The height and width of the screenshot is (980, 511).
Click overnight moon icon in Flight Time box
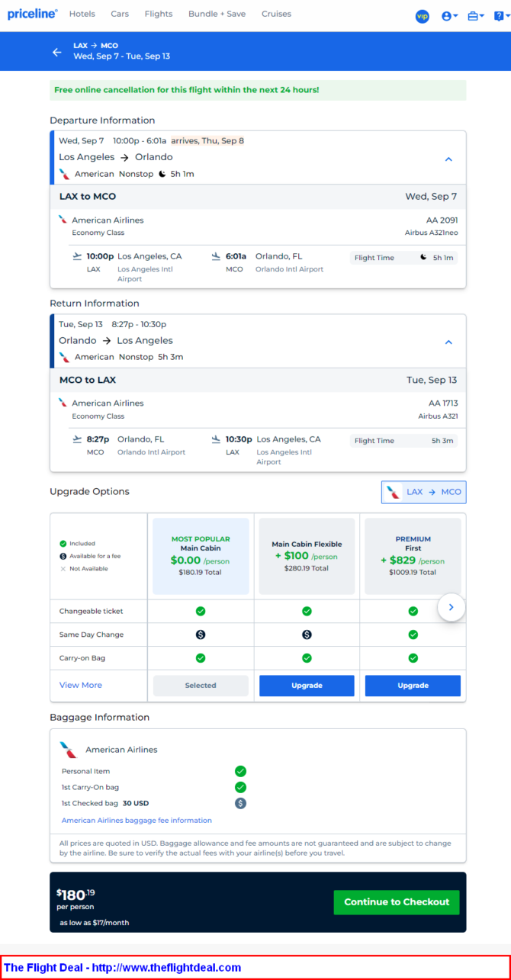pyautogui.click(x=423, y=257)
